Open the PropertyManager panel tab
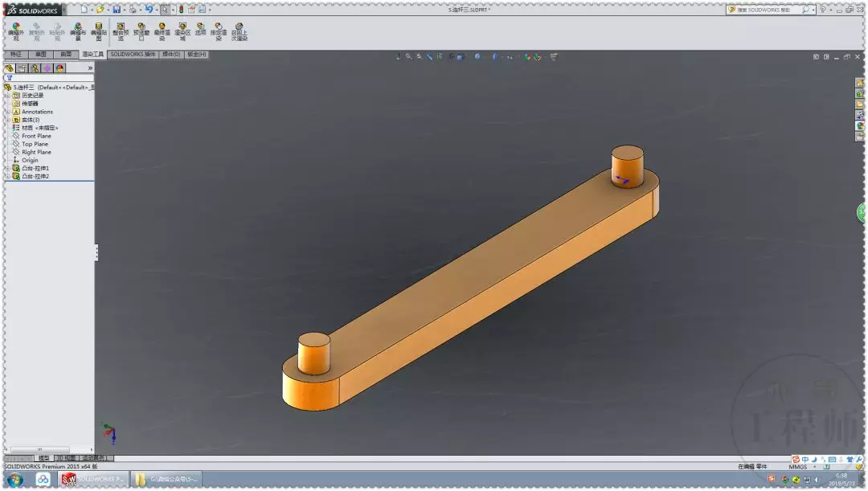Image resolution: width=868 pixels, height=491 pixels. (x=23, y=68)
